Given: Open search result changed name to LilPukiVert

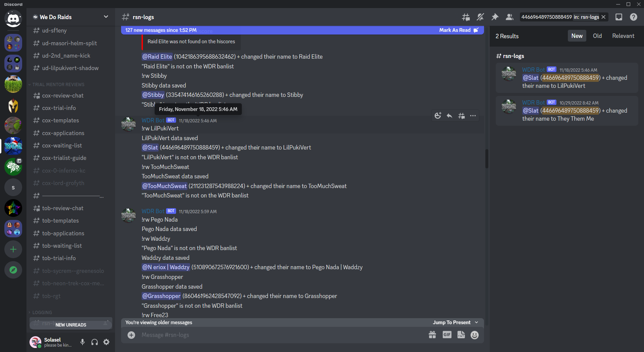Looking at the screenshot, I should coord(567,78).
